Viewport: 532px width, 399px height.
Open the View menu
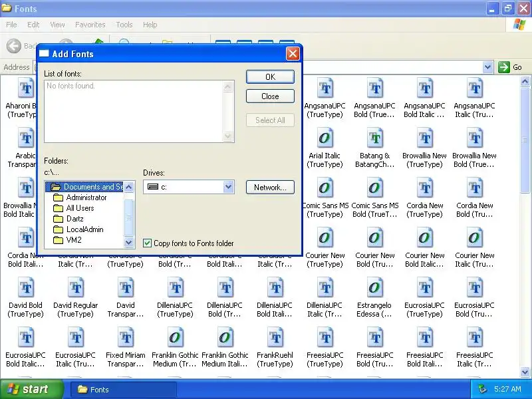coord(57,25)
